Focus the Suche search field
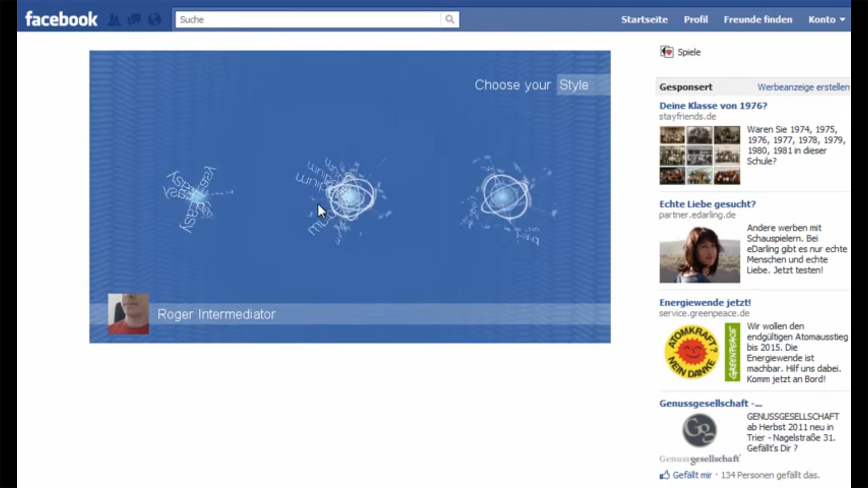 point(308,19)
